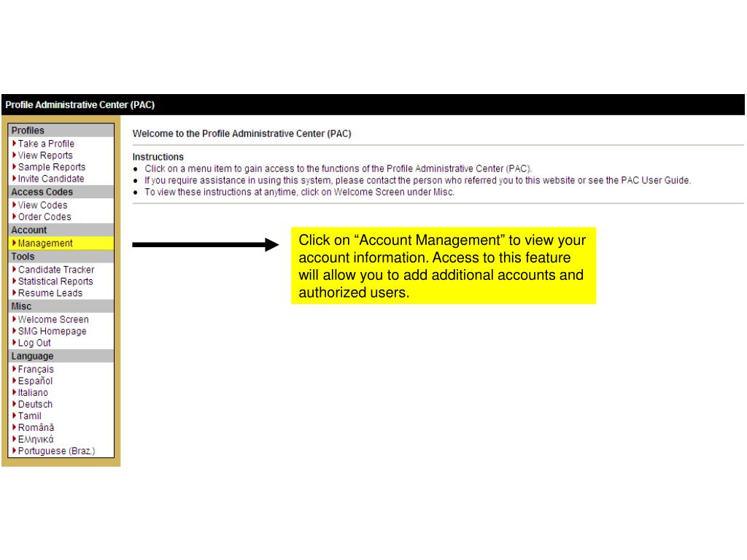This screenshot has height=560, width=747.
Task: Click the red arrow beside Management
Action: tap(15, 242)
